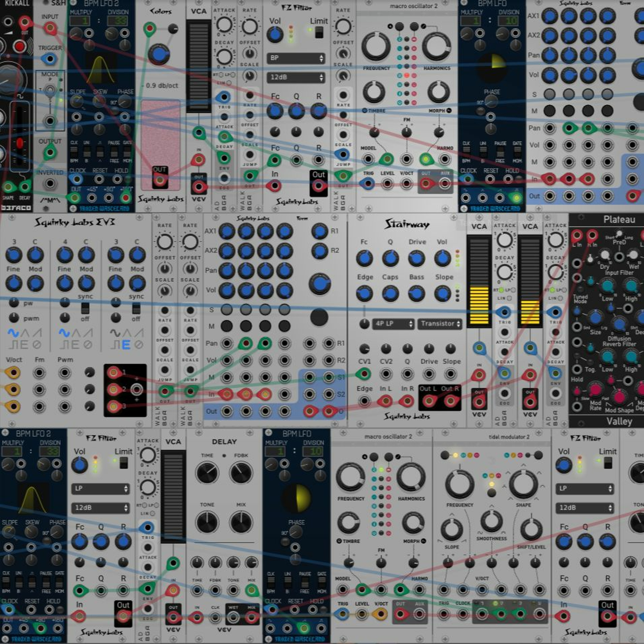644x644 pixels.
Task: Open the BP filter type dropdown
Action: pyautogui.click(x=296, y=58)
